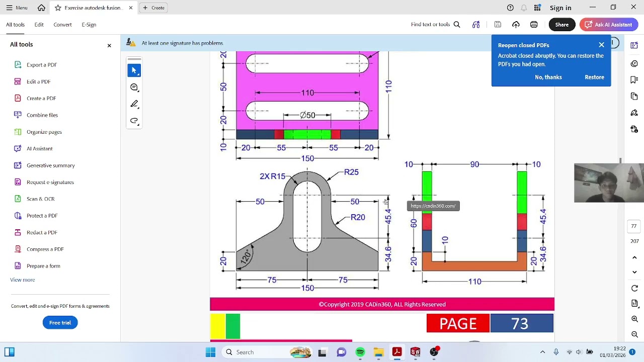The height and width of the screenshot is (362, 644).
Task: Expand View more tools list
Action: (23, 280)
